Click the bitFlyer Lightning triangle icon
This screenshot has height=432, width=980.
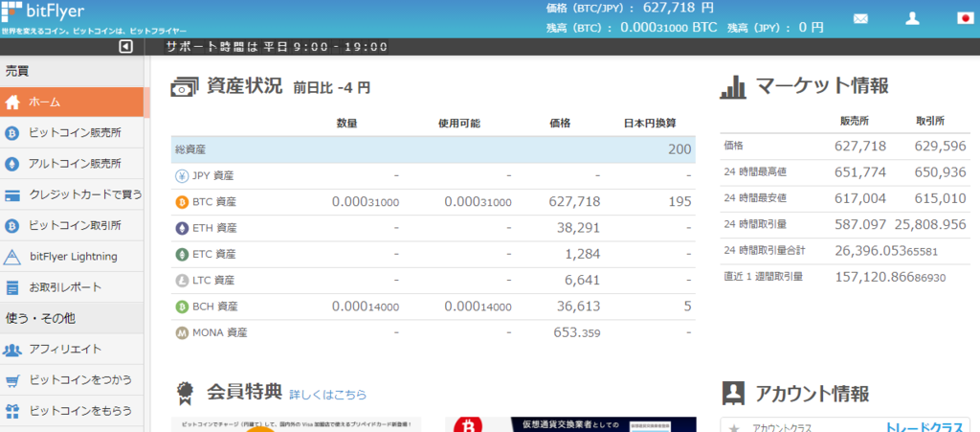[x=11, y=257]
